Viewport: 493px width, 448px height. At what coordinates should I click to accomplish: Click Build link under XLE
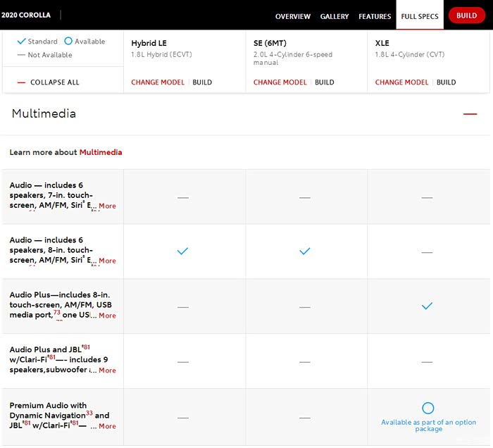click(447, 82)
